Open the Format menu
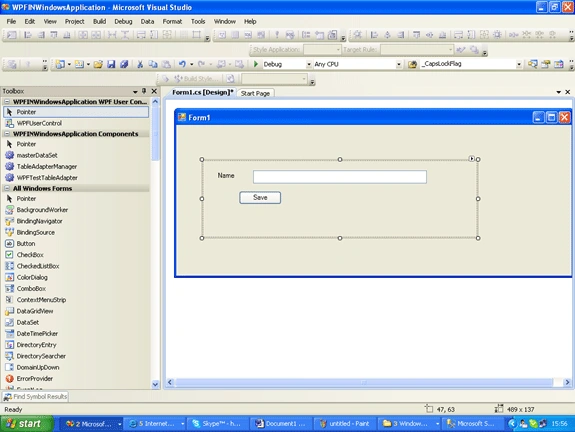The image size is (575, 432). (172, 22)
